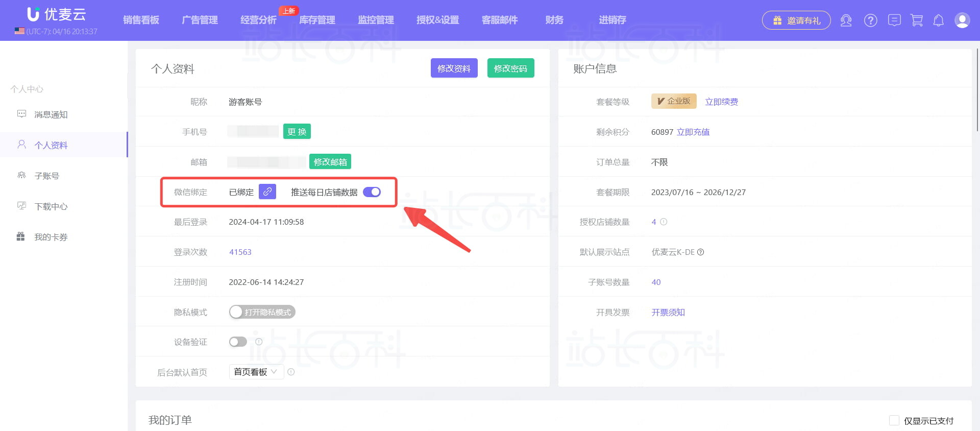Click the 企业版 plan badge

coord(674,101)
